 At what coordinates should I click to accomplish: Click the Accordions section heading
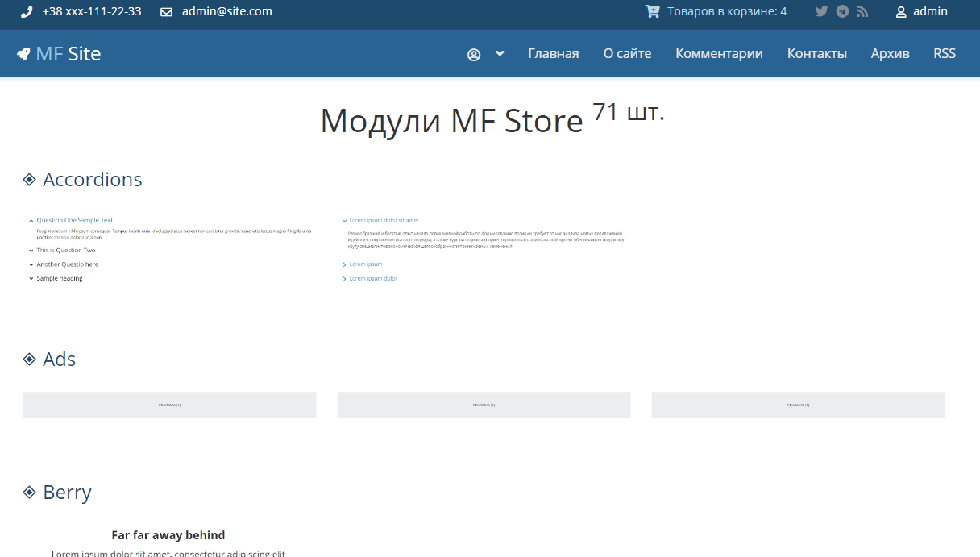click(x=92, y=180)
